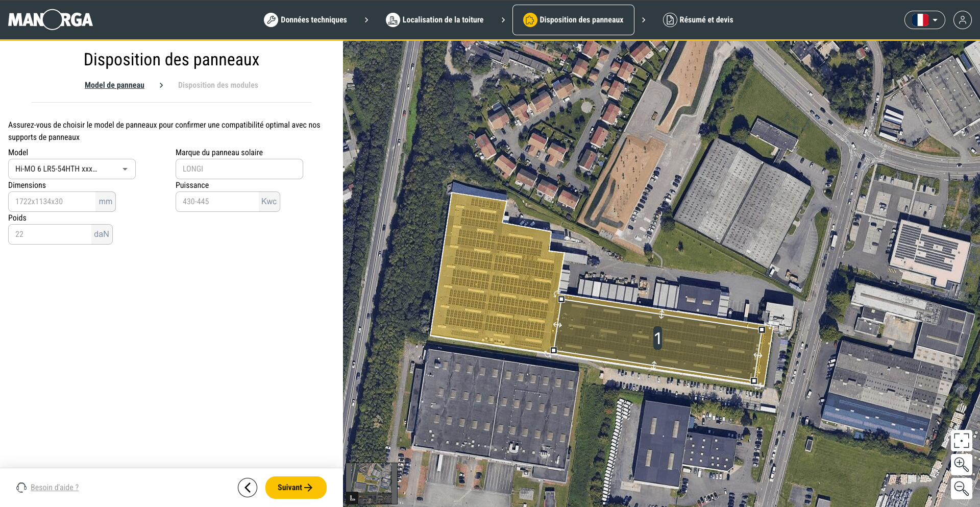Click the MANORGA logo
980x507 pixels.
(51, 20)
